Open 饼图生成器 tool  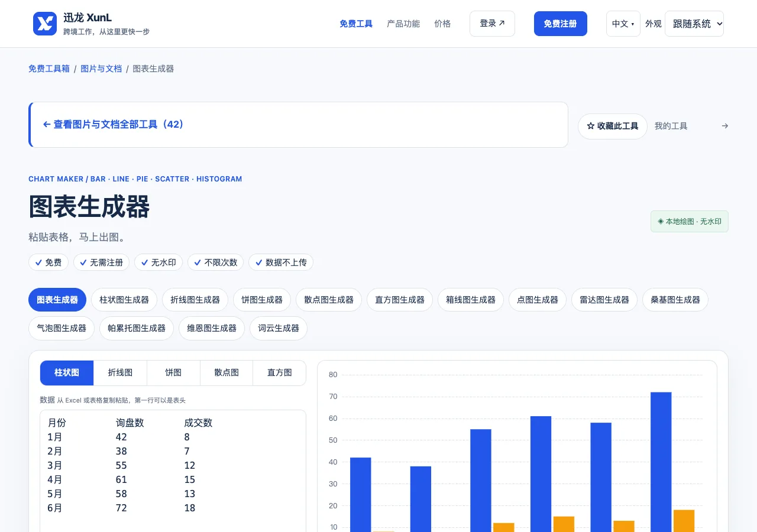tap(262, 300)
